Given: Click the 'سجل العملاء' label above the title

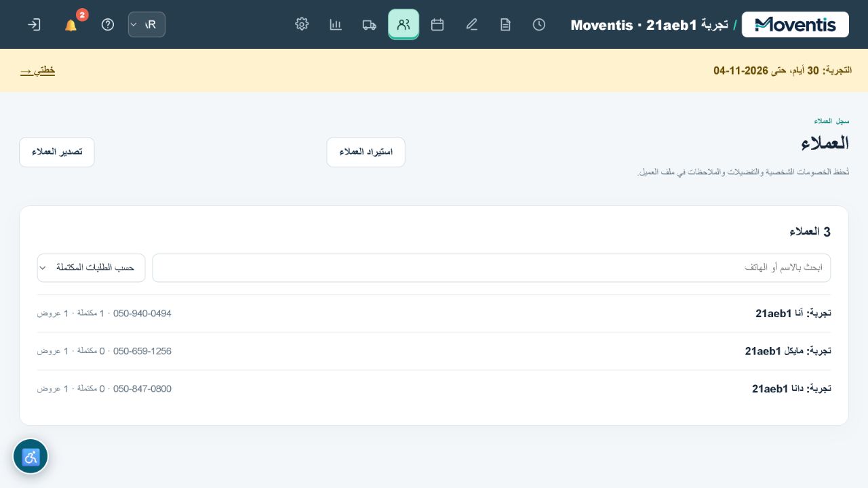Looking at the screenshot, I should (x=831, y=121).
